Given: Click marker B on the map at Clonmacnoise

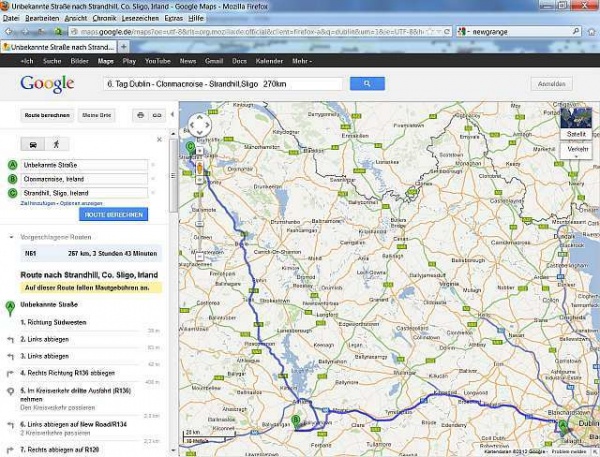Looking at the screenshot, I should pos(295,422).
